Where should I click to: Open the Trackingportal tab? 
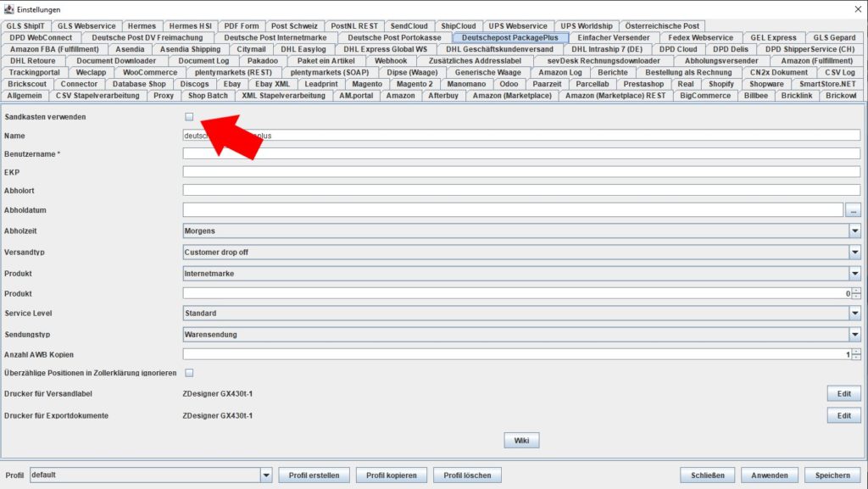coord(34,73)
